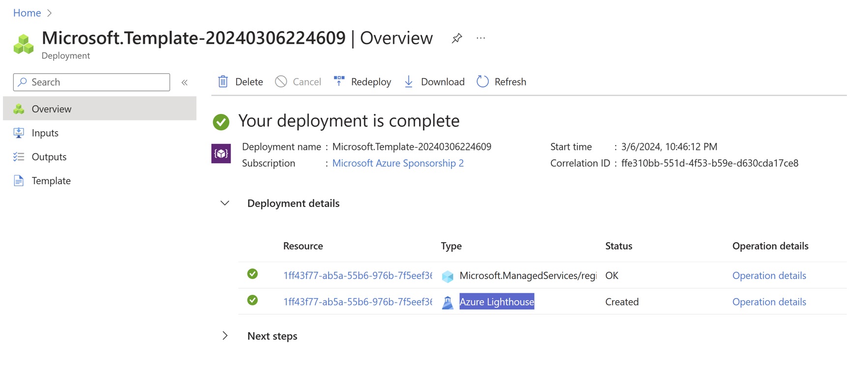Open resource link in the OK row
The height and width of the screenshot is (369, 868).
click(358, 276)
